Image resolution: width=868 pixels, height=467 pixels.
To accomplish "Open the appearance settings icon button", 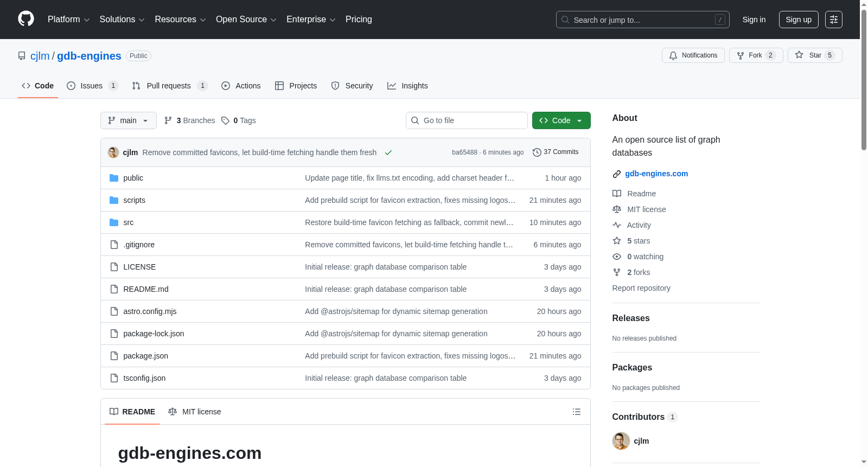I will click(834, 20).
